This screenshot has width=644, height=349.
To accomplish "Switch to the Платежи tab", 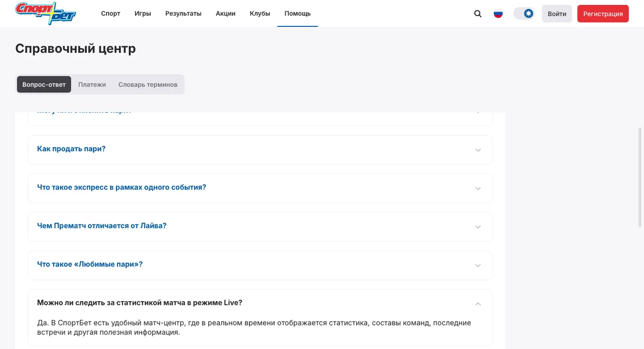I will [x=92, y=84].
